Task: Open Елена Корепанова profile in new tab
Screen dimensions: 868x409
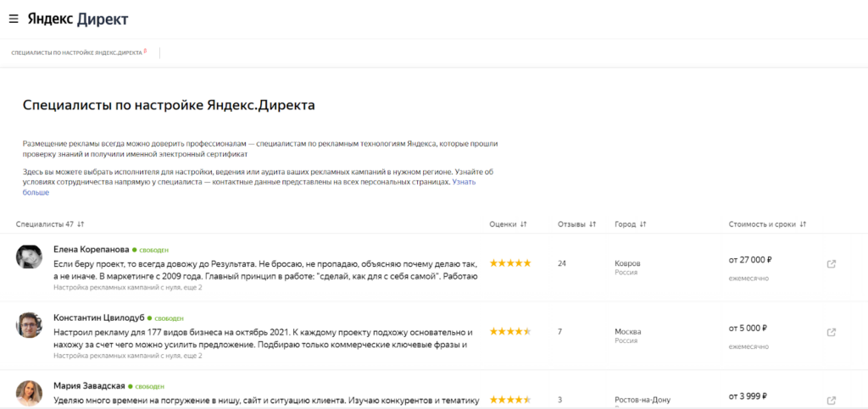Action: click(831, 263)
